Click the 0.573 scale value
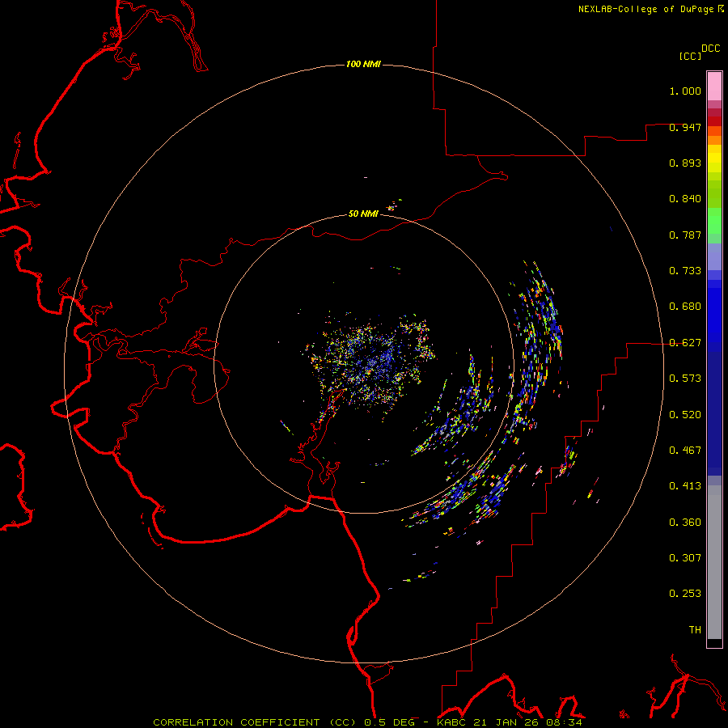The height and width of the screenshot is (728, 728). coord(685,379)
